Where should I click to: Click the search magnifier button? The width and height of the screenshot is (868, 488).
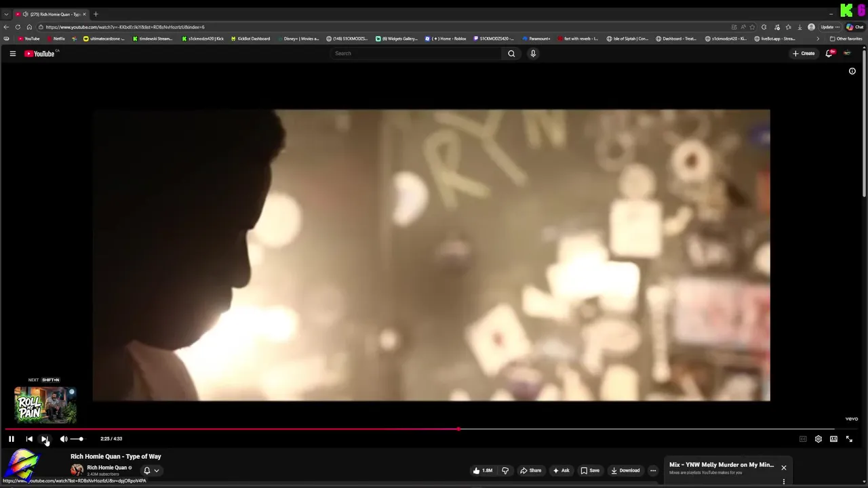(511, 54)
